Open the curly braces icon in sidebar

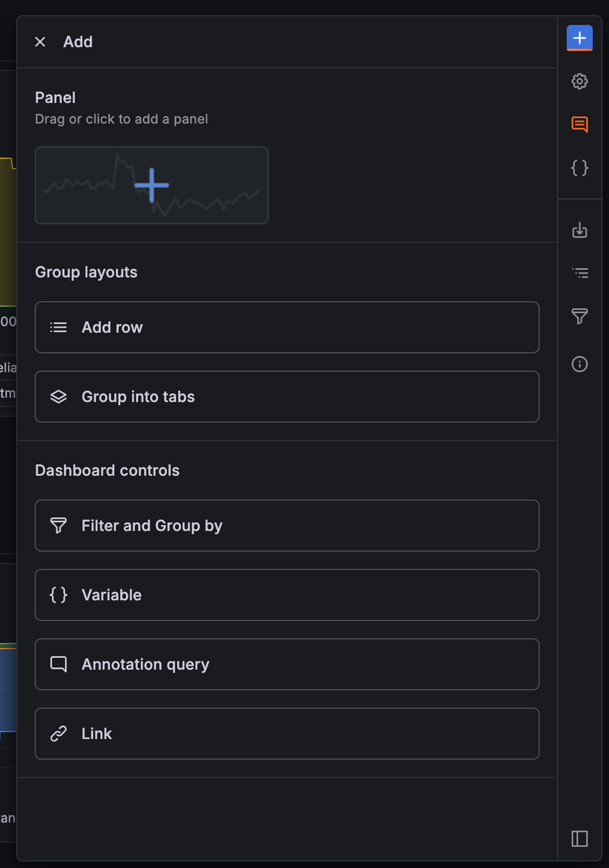tap(579, 168)
